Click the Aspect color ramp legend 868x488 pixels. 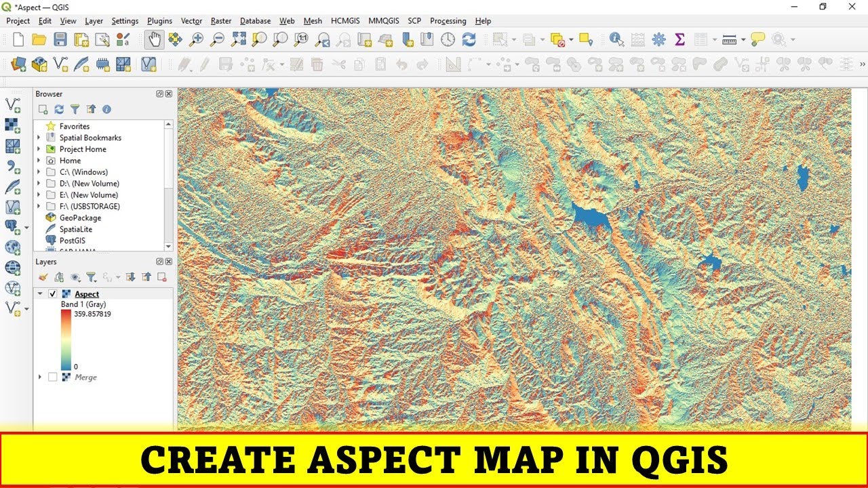[65, 340]
